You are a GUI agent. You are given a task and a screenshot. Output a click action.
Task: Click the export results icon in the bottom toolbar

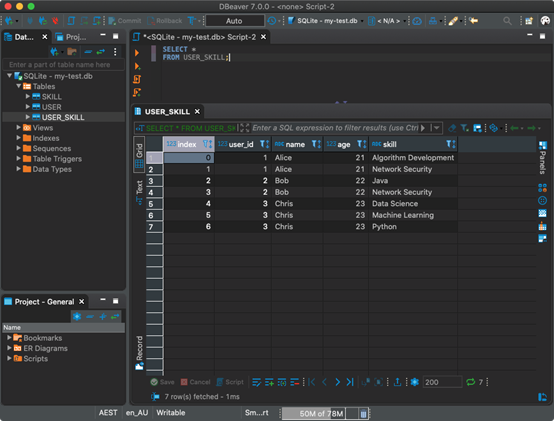(x=397, y=382)
